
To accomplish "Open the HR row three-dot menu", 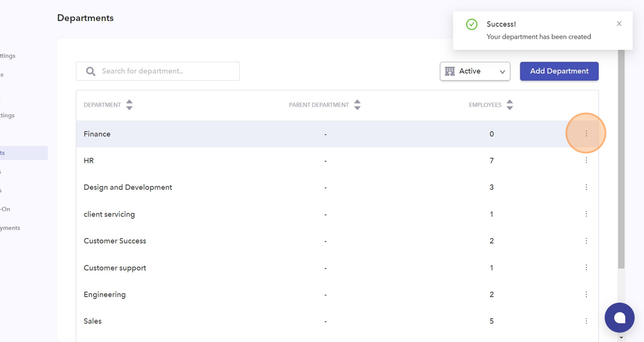I will [x=586, y=161].
